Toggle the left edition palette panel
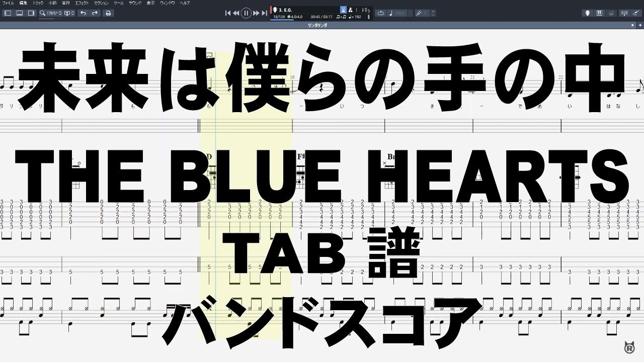The height and width of the screenshot is (362, 644). coord(8,13)
